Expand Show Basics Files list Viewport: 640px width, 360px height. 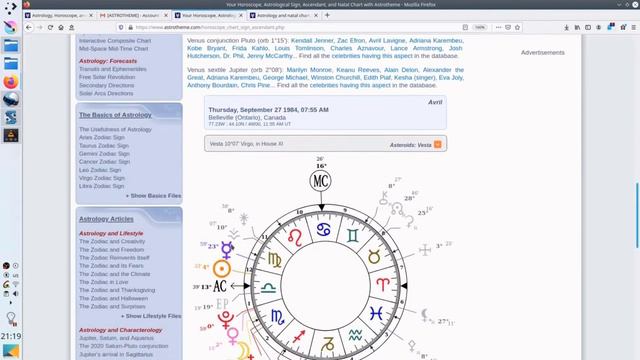pos(153,196)
